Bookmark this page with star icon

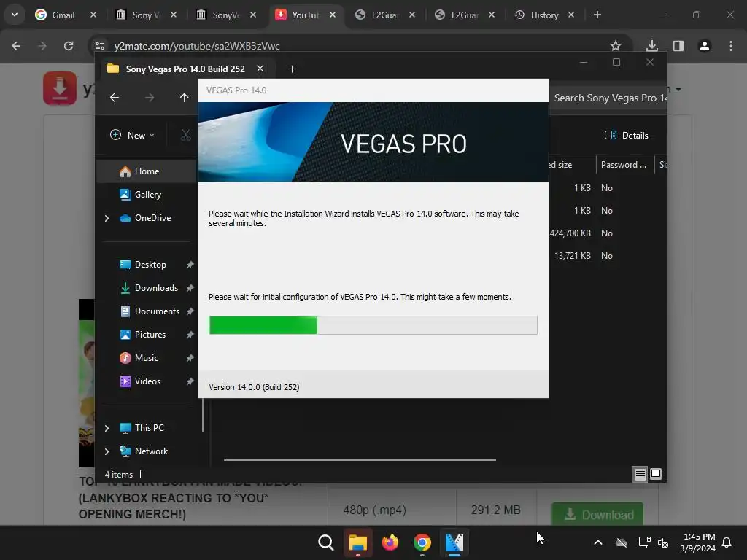coord(616,46)
